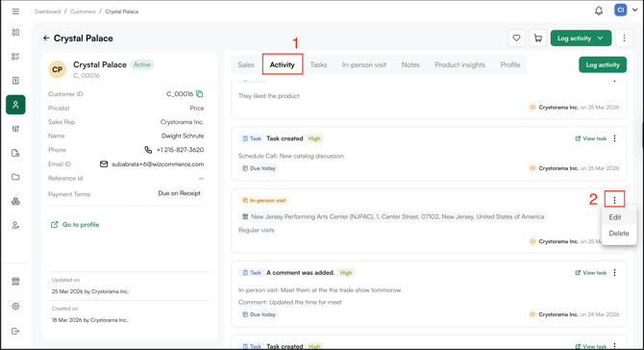644x350 pixels.
Task: Open the hamburger menu icon
Action: click(x=15, y=12)
